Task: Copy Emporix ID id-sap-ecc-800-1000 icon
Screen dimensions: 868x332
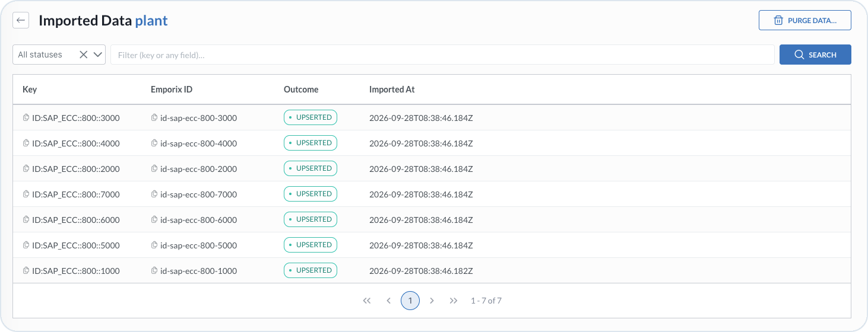Action: (154, 271)
